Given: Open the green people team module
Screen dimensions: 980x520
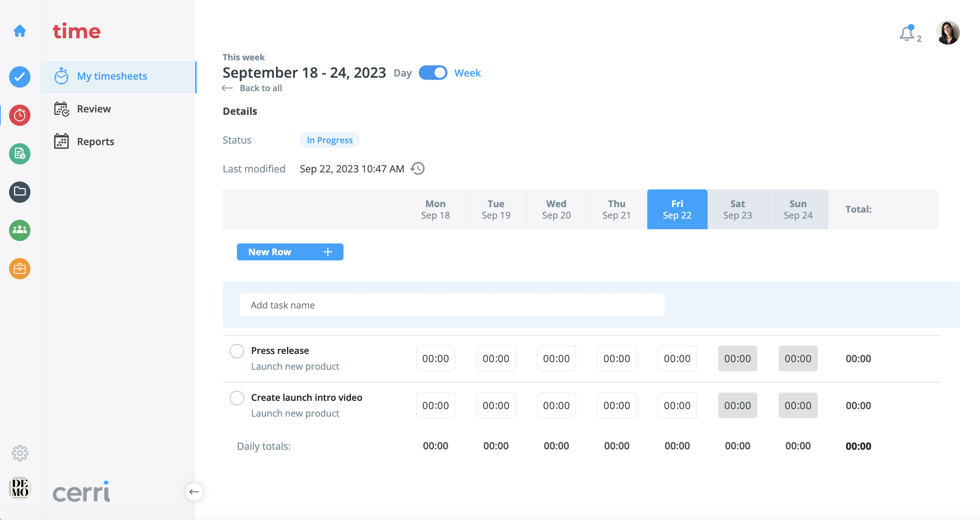Looking at the screenshot, I should point(20,230).
